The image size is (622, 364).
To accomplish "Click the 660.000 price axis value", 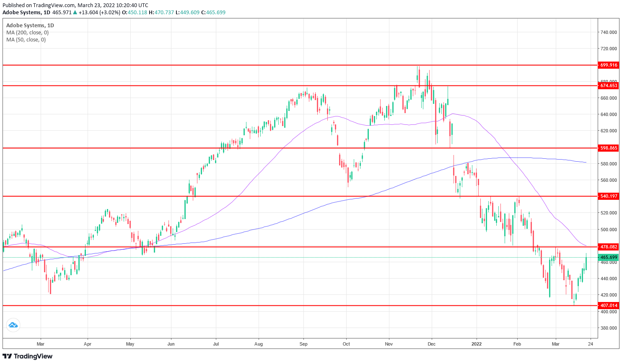I will 609,98.
